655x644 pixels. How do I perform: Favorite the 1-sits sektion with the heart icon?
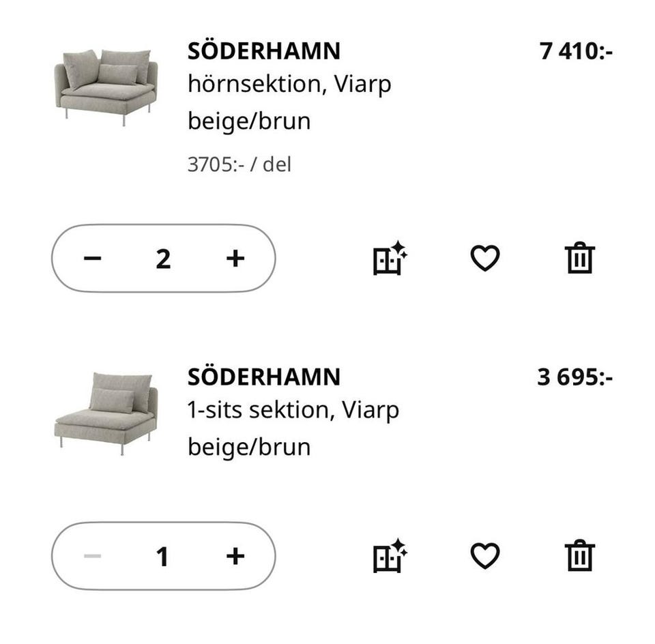[485, 556]
